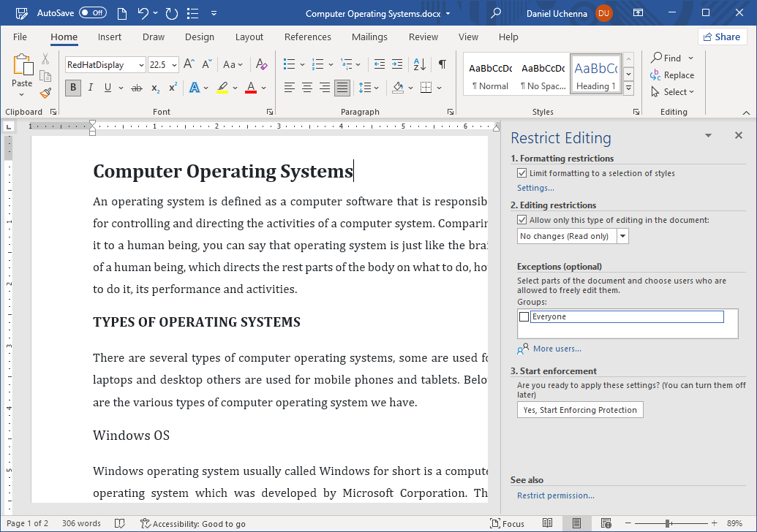The image size is (757, 532).
Task: Open the No changes (Read only) dropdown
Action: [622, 235]
